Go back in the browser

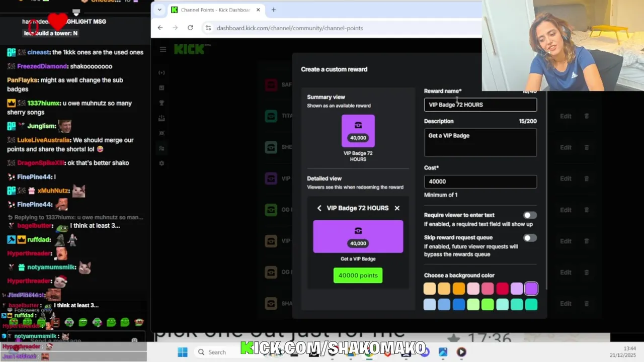click(160, 28)
